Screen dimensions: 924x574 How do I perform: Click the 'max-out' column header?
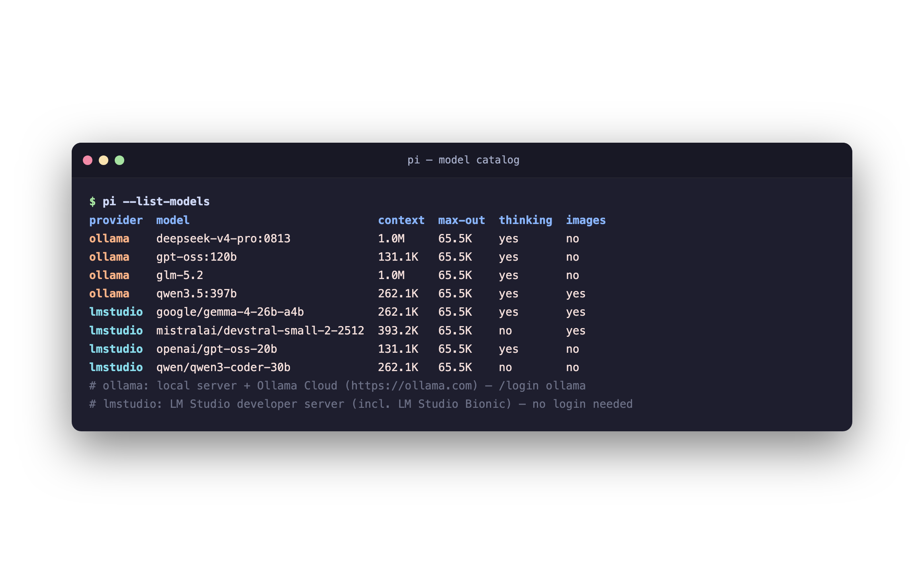[x=462, y=220]
